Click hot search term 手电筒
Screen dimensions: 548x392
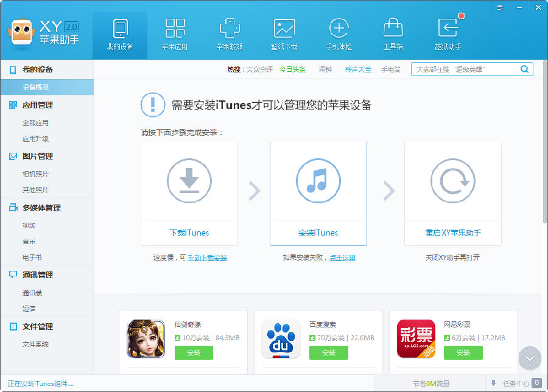[x=391, y=69]
